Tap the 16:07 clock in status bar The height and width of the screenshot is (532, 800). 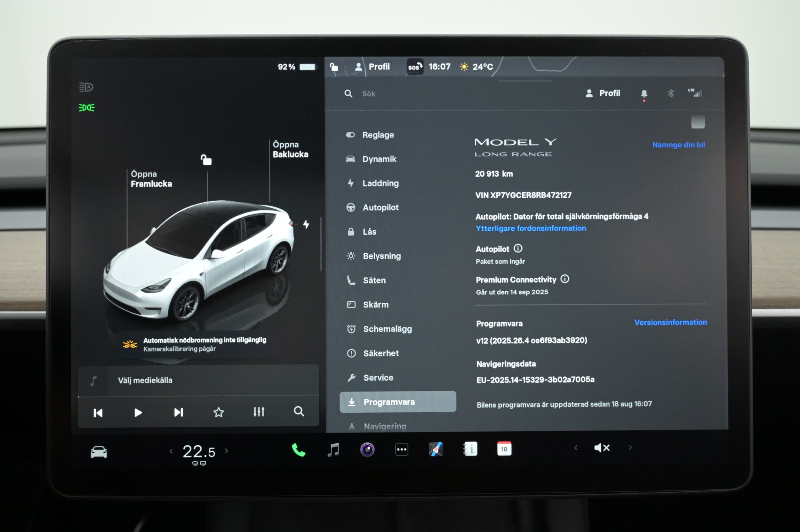click(440, 67)
